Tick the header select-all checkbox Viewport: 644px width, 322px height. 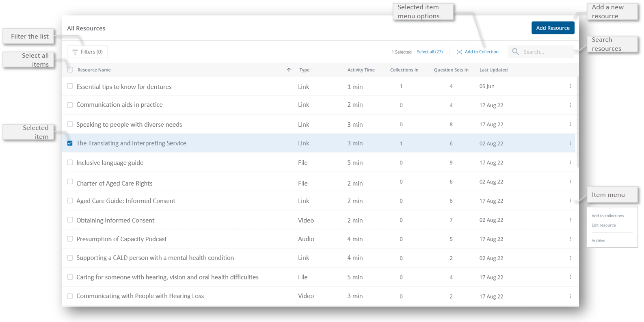click(x=70, y=70)
